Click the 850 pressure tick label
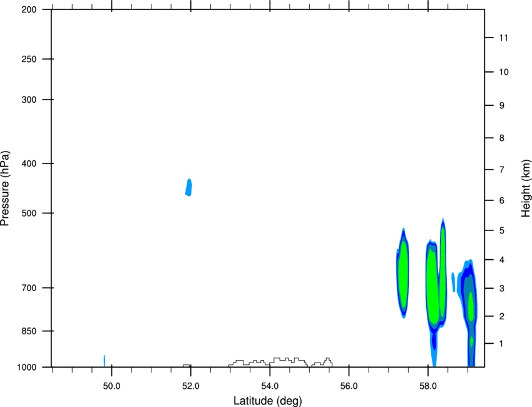532x407 pixels. [29, 331]
